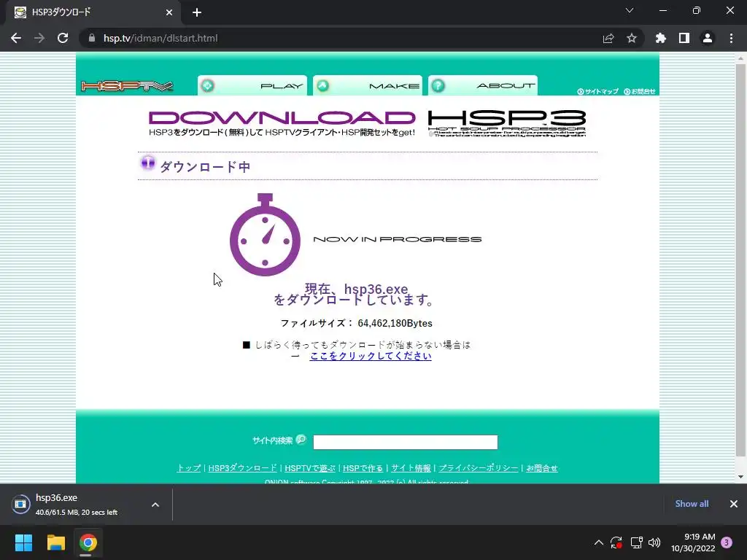This screenshot has width=747, height=560.
Task: Click the forward navigation arrow
Action: [x=39, y=38]
